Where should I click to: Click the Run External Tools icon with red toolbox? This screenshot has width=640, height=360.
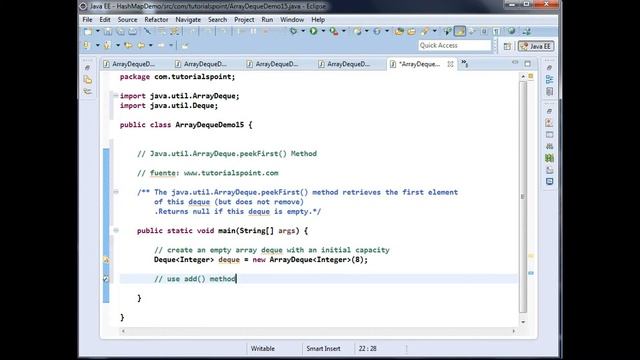coord(333,31)
